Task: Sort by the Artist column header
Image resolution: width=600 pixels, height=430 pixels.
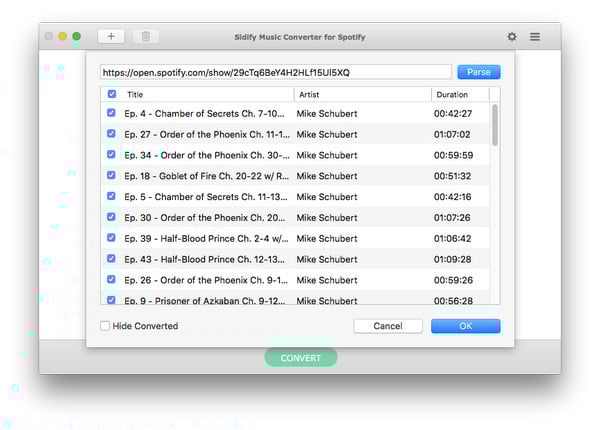Action: 309,94
